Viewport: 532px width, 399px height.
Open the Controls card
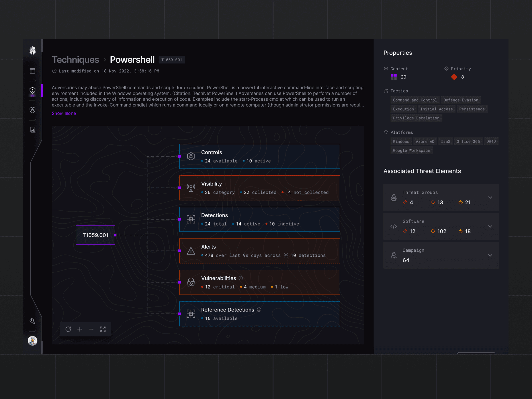coord(260,156)
